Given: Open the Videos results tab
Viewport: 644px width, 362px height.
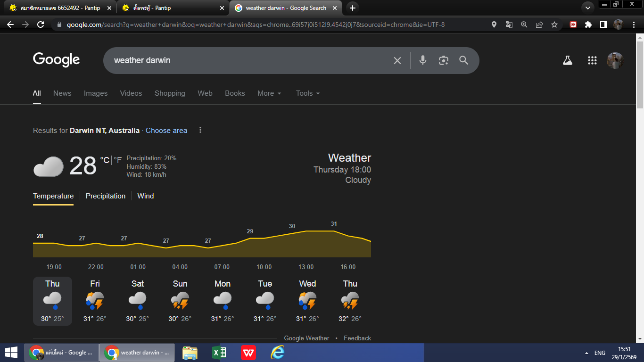Looking at the screenshot, I should [131, 93].
